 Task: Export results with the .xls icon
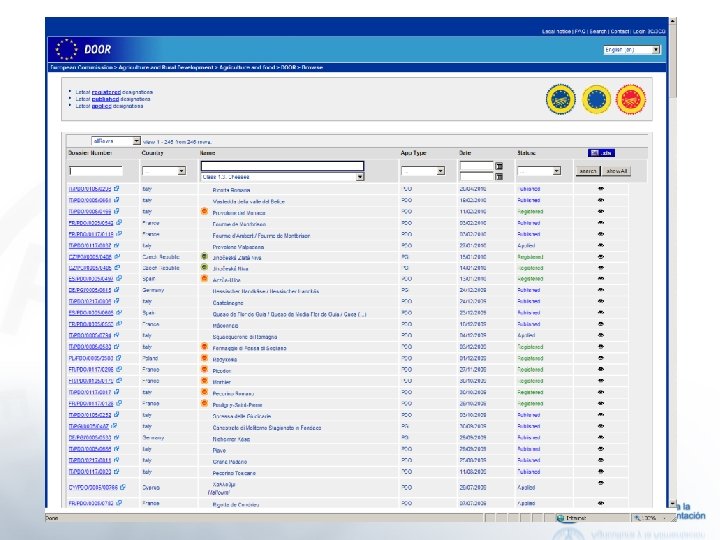tap(601, 153)
